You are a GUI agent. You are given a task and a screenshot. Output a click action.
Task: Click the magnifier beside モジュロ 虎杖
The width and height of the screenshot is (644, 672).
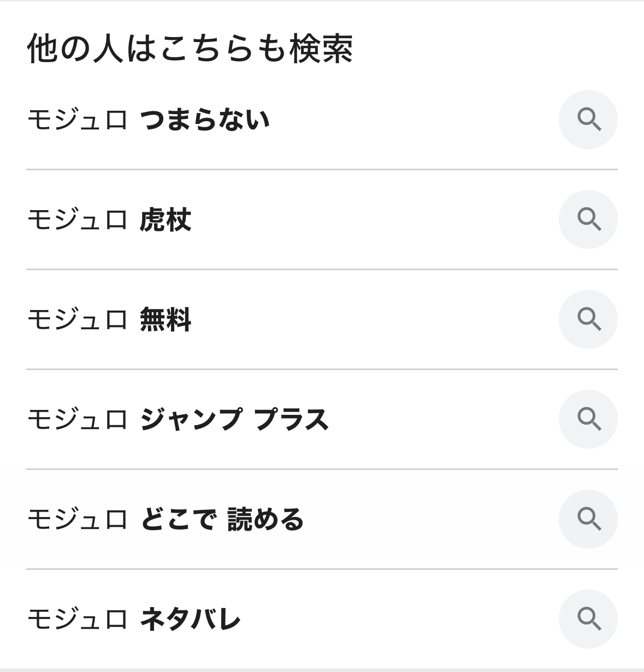(588, 219)
